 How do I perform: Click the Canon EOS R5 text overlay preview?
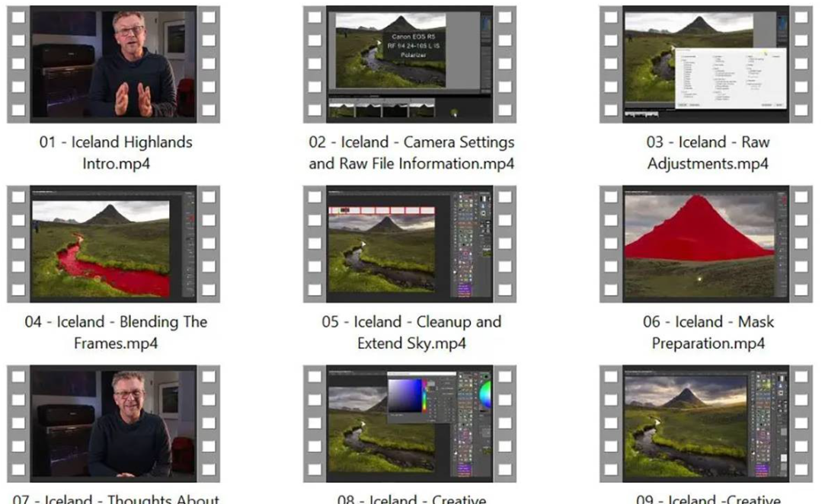(x=416, y=46)
